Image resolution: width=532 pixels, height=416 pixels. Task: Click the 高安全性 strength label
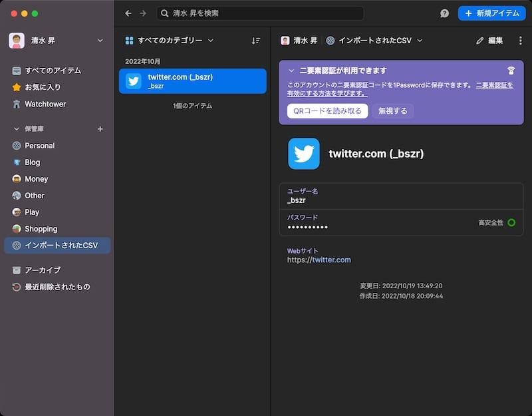(x=491, y=223)
